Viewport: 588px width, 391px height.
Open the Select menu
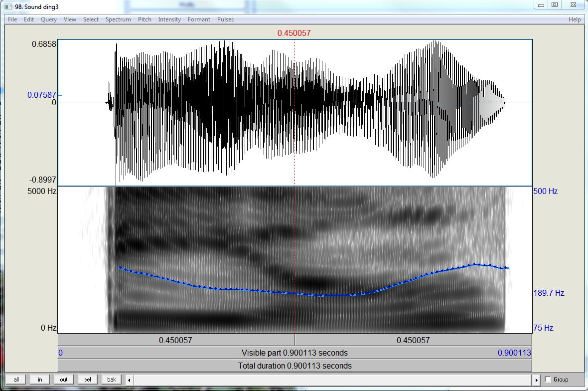(x=91, y=19)
